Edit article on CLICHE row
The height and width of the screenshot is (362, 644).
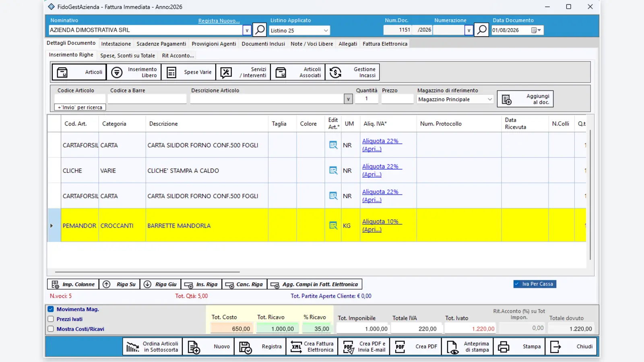[x=333, y=171]
